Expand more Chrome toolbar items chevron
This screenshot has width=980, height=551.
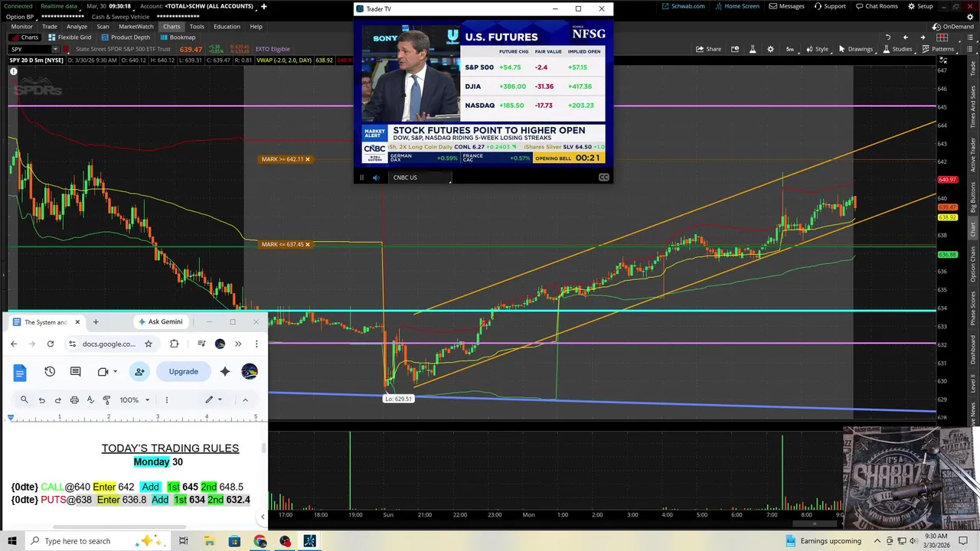[x=238, y=344]
